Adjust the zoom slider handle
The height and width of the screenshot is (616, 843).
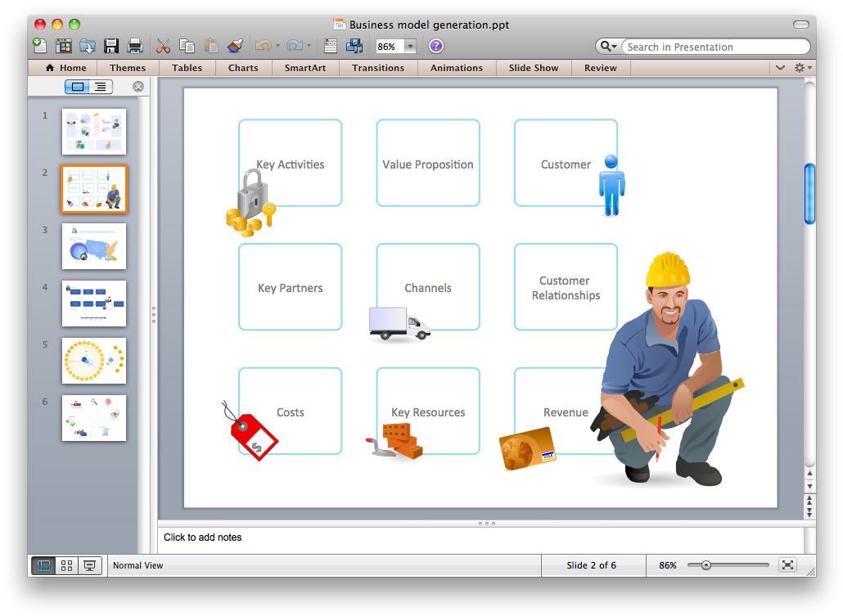point(706,565)
